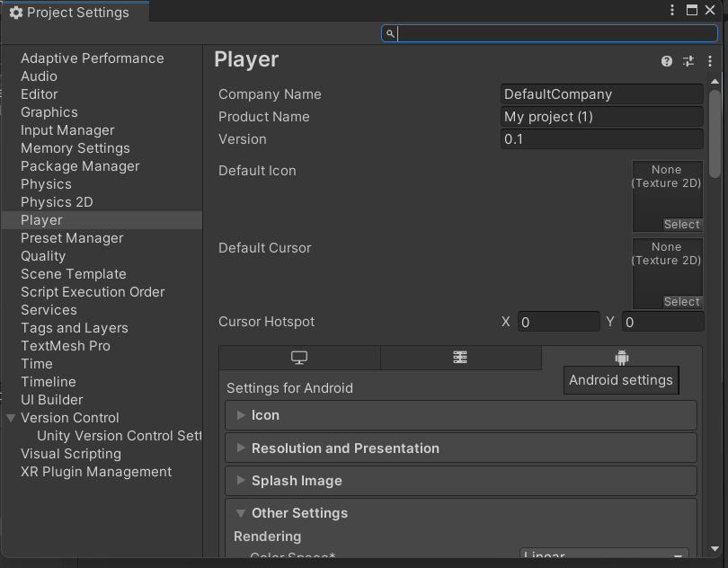Edit Cursor Hotspot X value
The height and width of the screenshot is (568, 728).
558,322
